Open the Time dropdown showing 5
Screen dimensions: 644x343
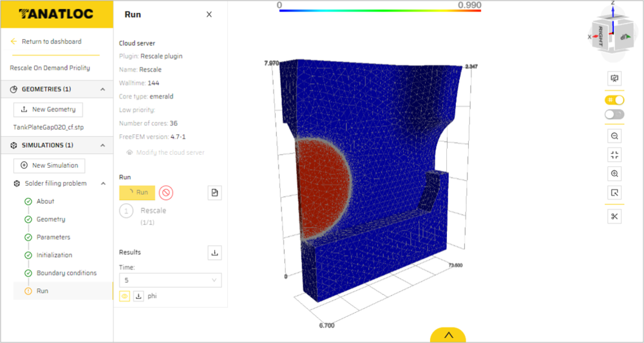170,280
